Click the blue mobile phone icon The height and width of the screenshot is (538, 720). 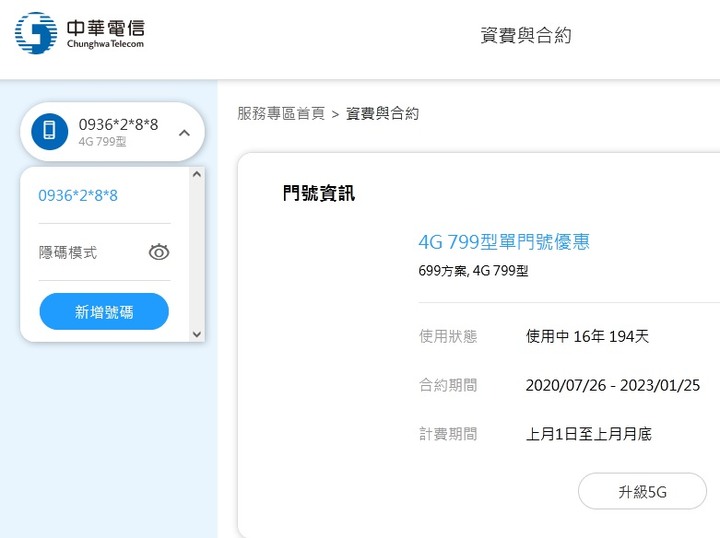coord(50,131)
